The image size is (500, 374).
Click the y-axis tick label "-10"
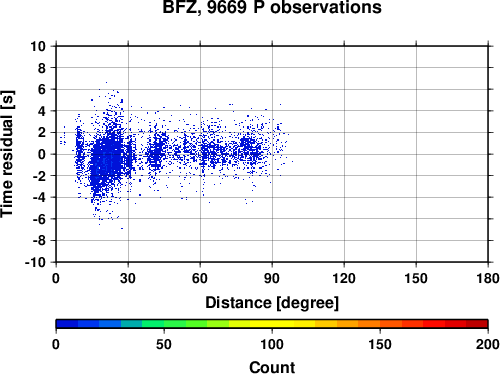(35, 262)
